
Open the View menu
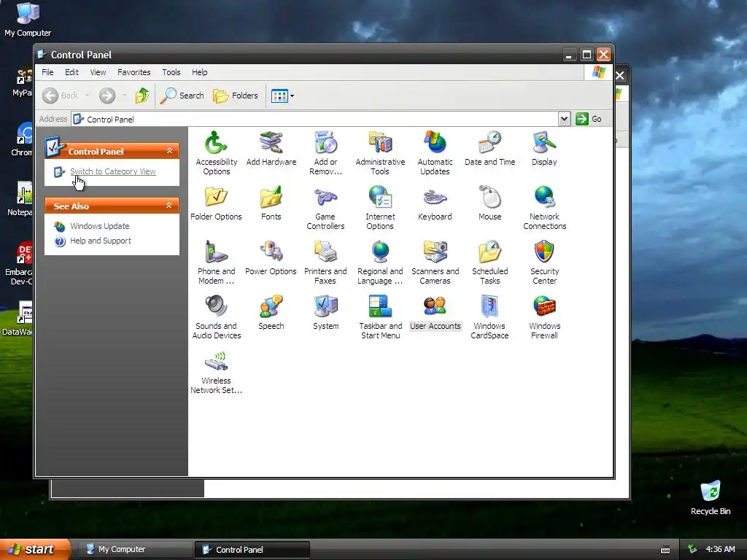[x=98, y=72]
